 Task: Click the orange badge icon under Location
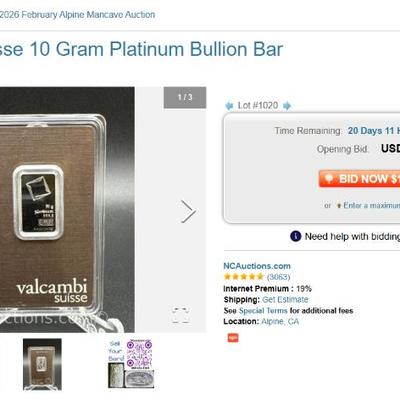(233, 338)
